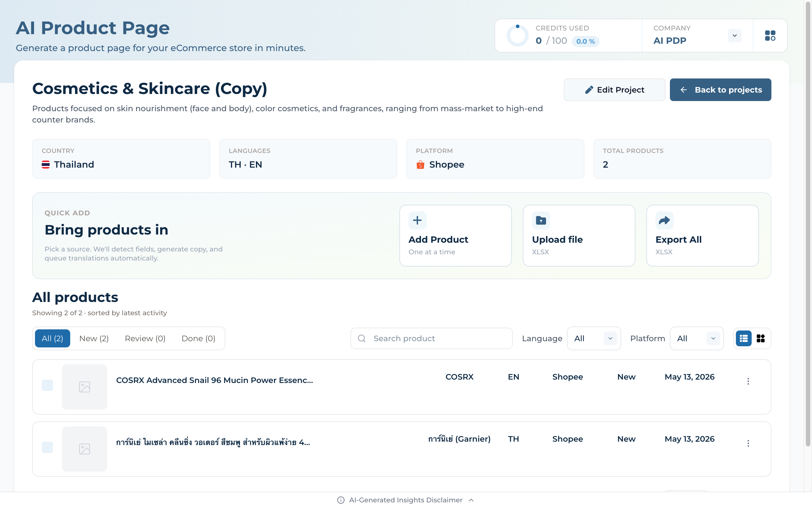This screenshot has width=812, height=508.
Task: Click the credits used progress ring
Action: coord(518,35)
